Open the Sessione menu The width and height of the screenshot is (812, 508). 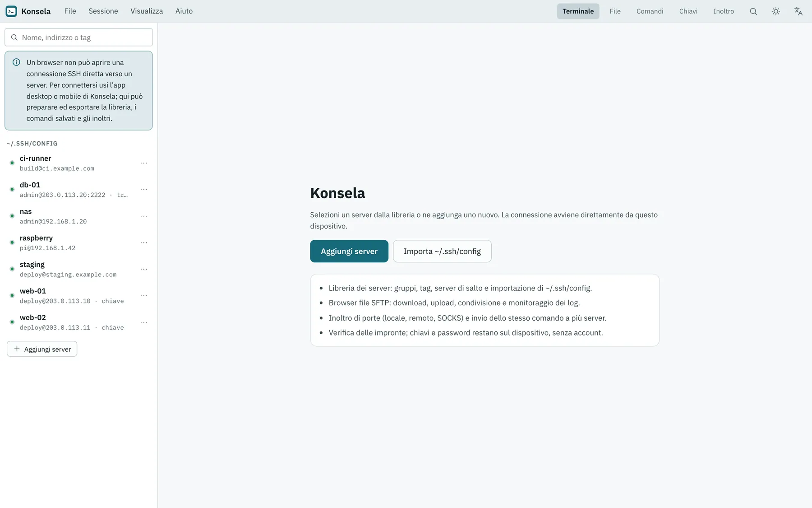coord(103,11)
